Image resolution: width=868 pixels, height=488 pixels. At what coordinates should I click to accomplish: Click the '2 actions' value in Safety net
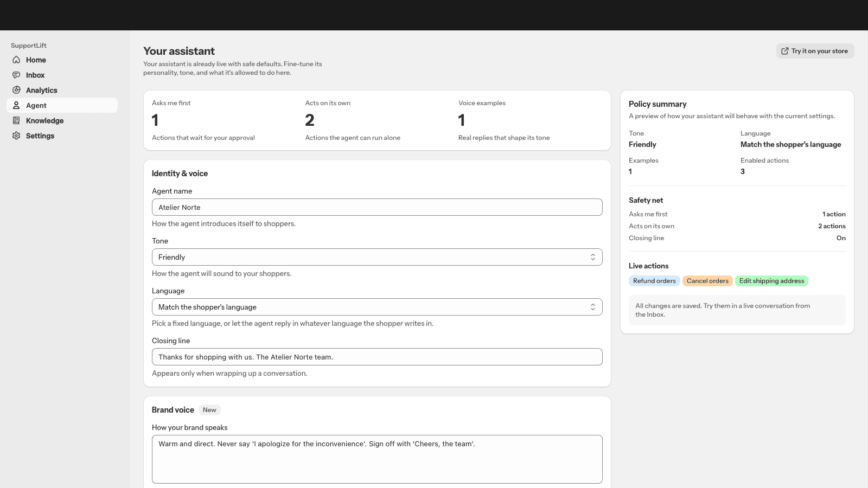pyautogui.click(x=832, y=226)
